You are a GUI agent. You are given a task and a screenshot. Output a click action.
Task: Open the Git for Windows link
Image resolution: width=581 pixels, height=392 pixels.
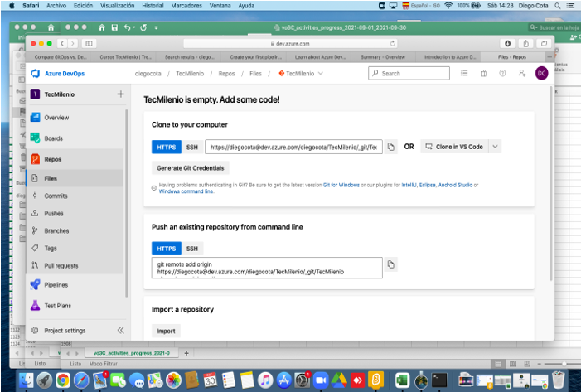click(341, 185)
